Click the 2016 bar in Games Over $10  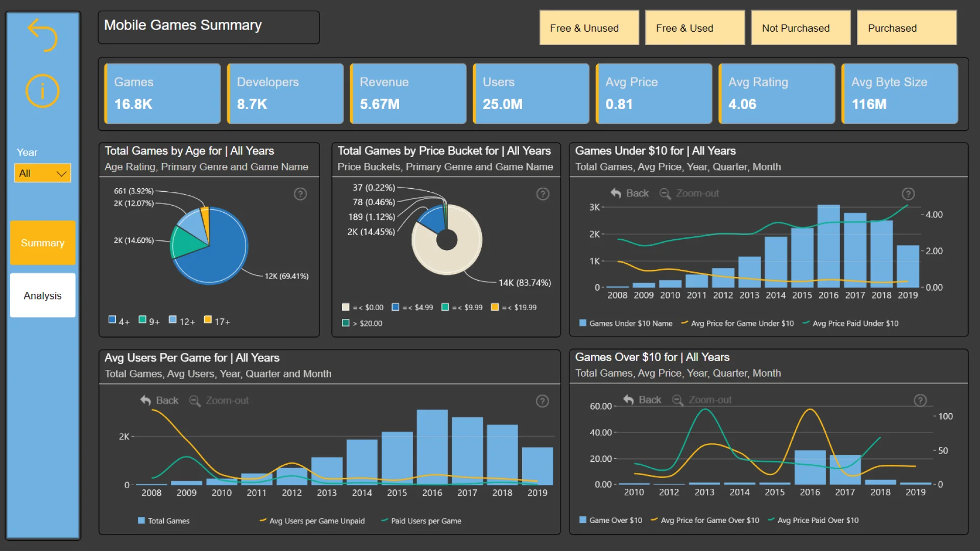810,467
